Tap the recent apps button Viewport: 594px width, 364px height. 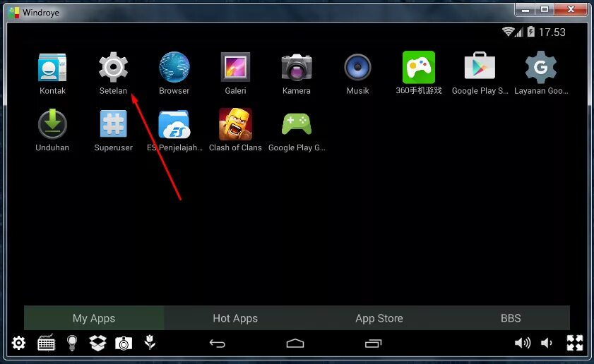coord(373,343)
